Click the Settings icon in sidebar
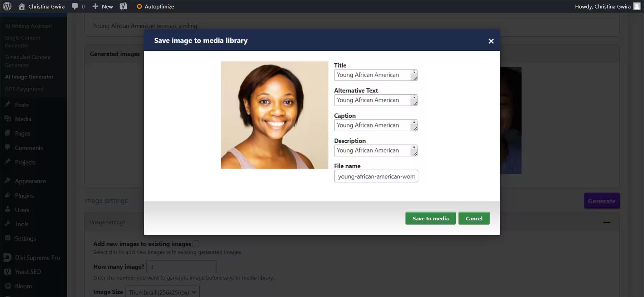The image size is (644, 297). [x=8, y=238]
